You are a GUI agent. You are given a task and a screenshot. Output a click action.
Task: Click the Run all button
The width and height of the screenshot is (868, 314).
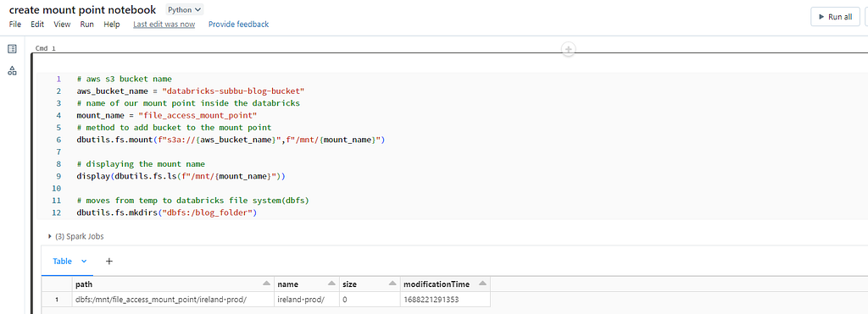click(835, 17)
